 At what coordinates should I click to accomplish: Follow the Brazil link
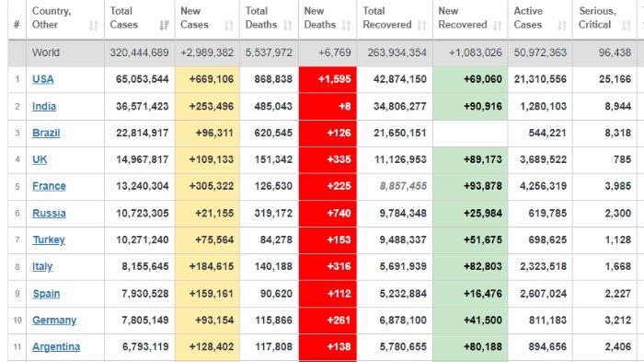[46, 134]
